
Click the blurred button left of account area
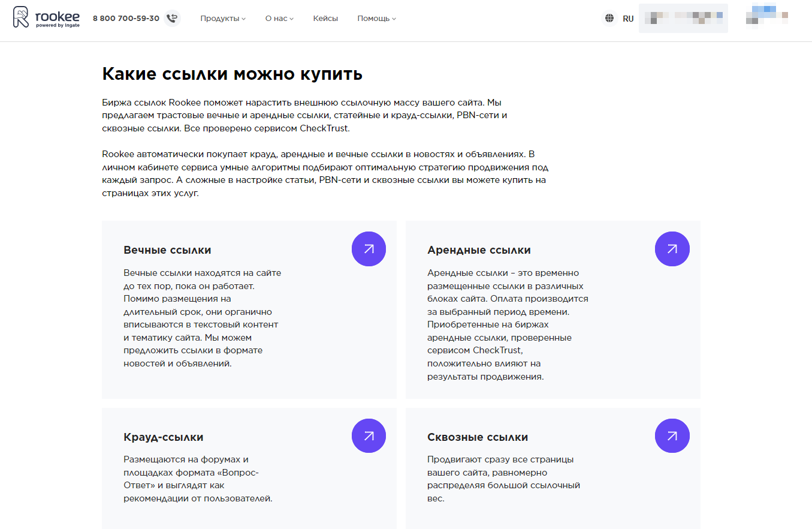pos(683,18)
